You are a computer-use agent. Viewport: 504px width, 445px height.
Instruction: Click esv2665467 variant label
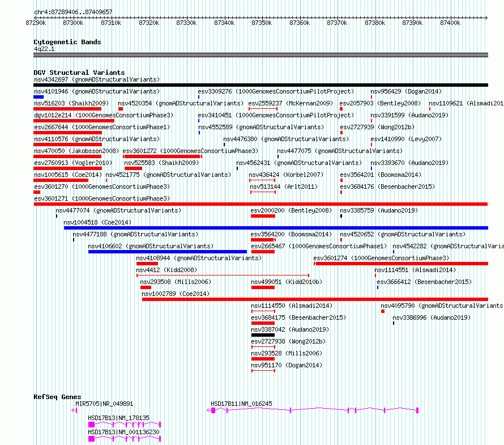[x=319, y=246]
